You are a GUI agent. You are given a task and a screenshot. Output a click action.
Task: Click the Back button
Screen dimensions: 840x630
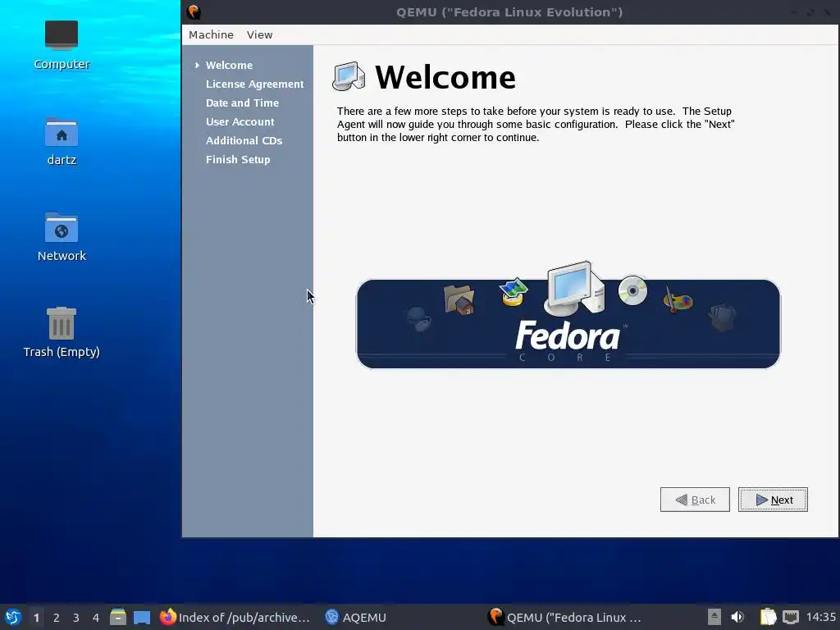click(x=695, y=500)
